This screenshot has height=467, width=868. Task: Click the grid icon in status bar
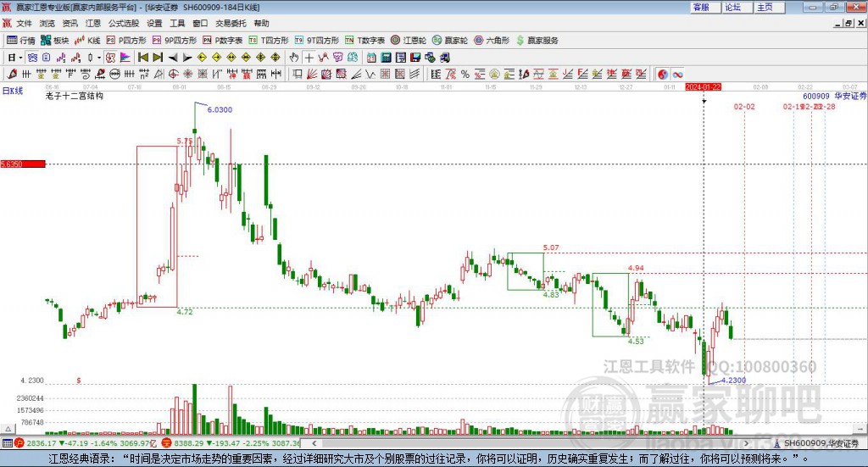[7, 443]
